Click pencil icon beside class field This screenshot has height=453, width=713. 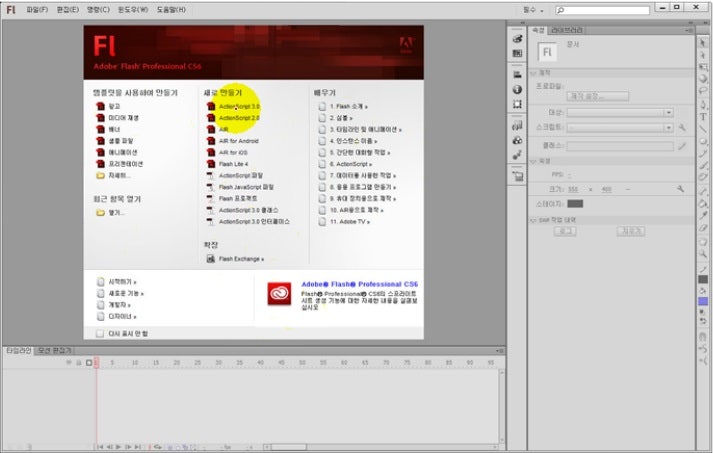coord(682,146)
